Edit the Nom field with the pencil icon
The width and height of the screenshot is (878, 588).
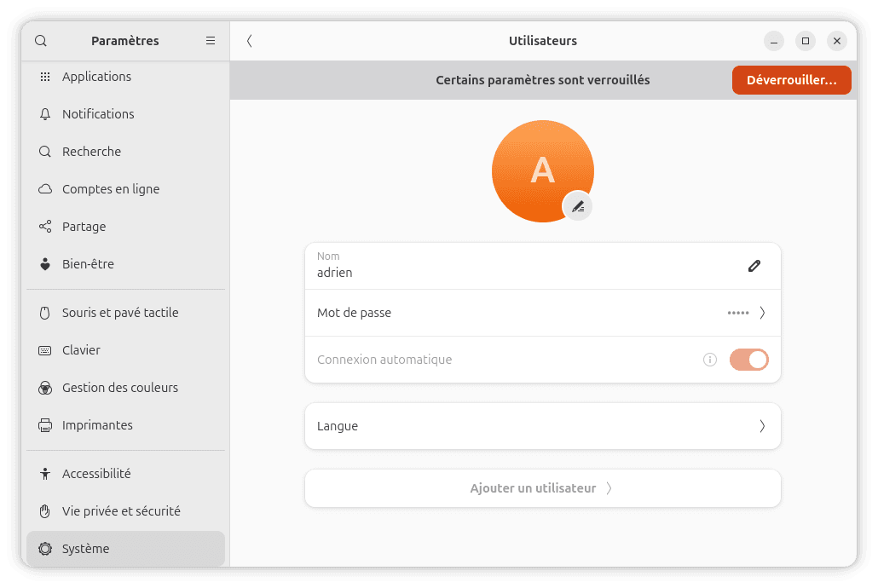(754, 266)
